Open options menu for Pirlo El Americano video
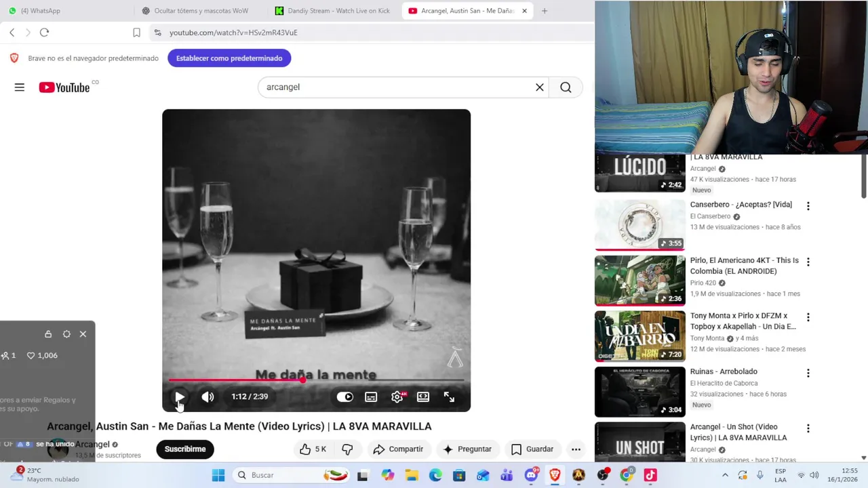This screenshot has height=488, width=868. point(808,262)
